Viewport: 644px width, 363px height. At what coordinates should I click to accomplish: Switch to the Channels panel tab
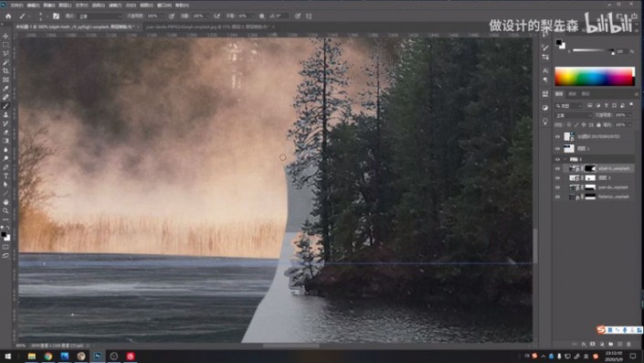[x=572, y=94]
